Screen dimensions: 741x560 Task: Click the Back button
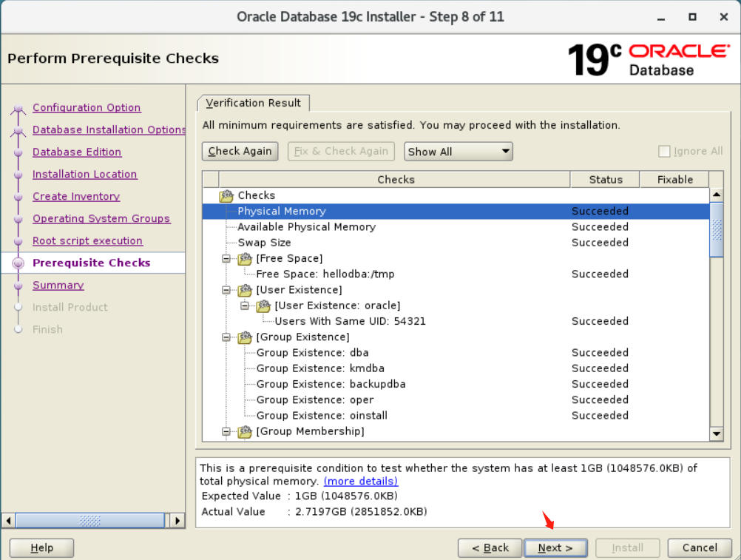point(490,548)
